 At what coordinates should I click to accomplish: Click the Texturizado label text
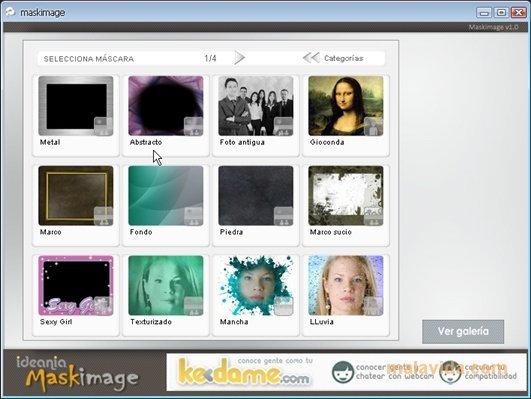(x=151, y=322)
